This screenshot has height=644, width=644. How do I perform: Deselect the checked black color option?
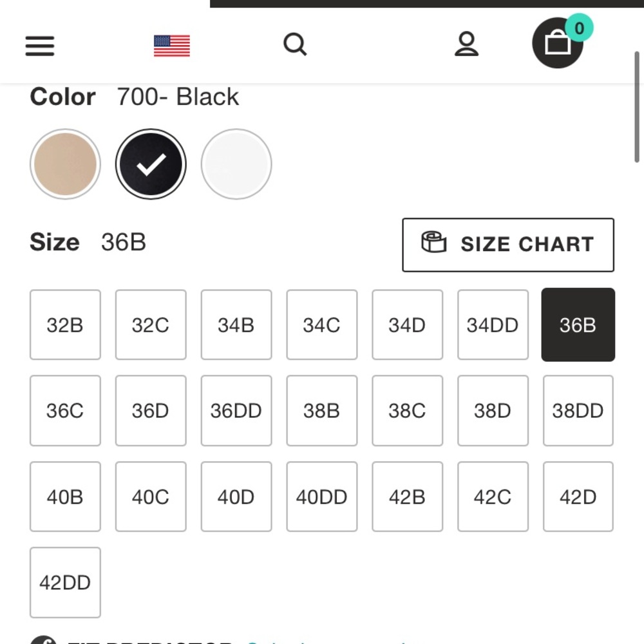click(150, 164)
